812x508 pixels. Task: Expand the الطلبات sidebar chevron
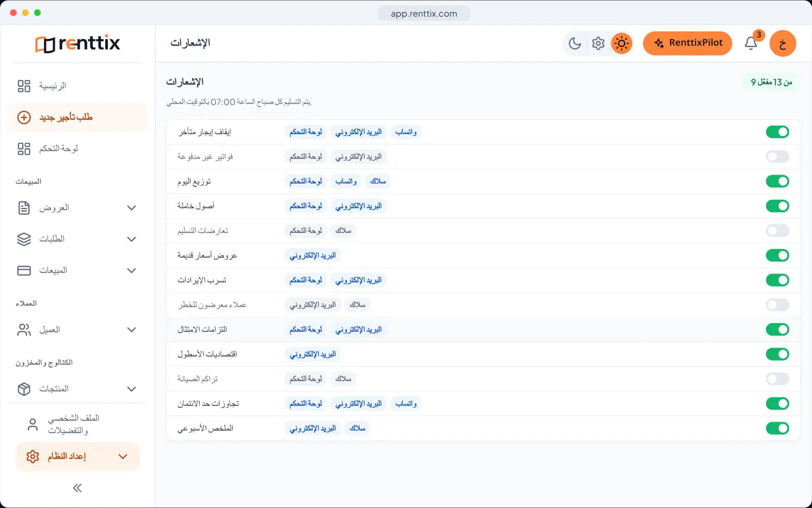[131, 239]
